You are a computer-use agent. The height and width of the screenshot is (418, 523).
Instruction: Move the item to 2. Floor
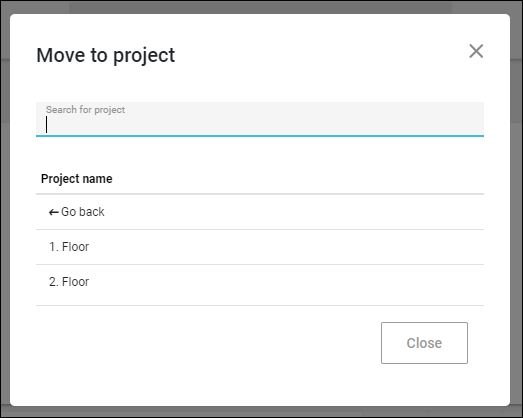click(x=260, y=282)
